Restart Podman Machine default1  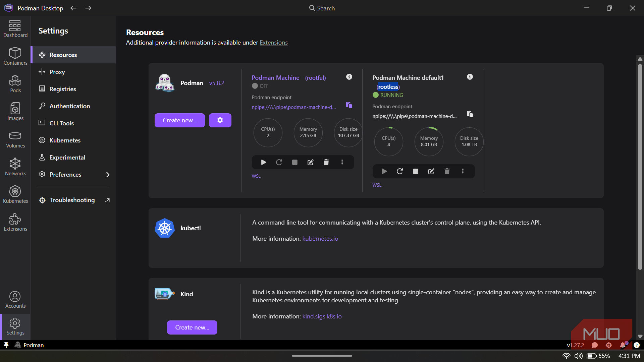(400, 171)
